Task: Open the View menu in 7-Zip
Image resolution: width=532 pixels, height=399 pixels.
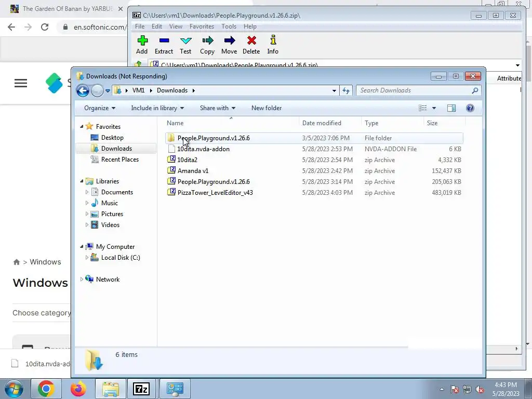Action: [x=176, y=26]
